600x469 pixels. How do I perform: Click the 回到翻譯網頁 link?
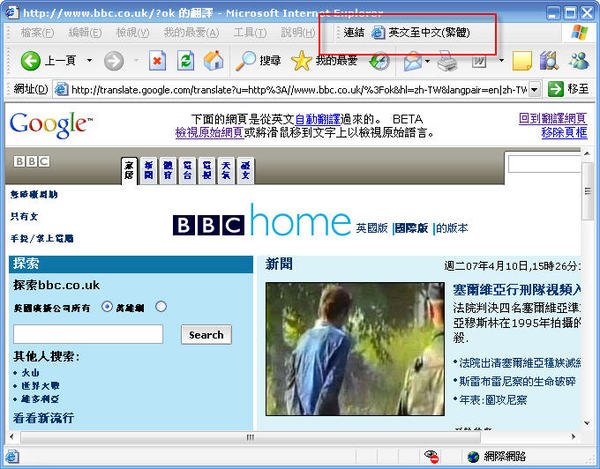click(x=553, y=119)
